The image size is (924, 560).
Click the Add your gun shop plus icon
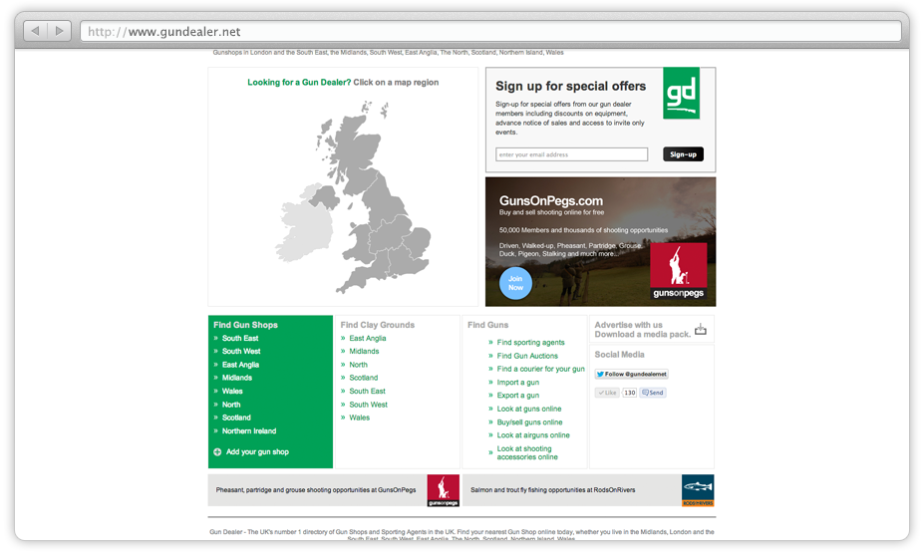(x=217, y=452)
